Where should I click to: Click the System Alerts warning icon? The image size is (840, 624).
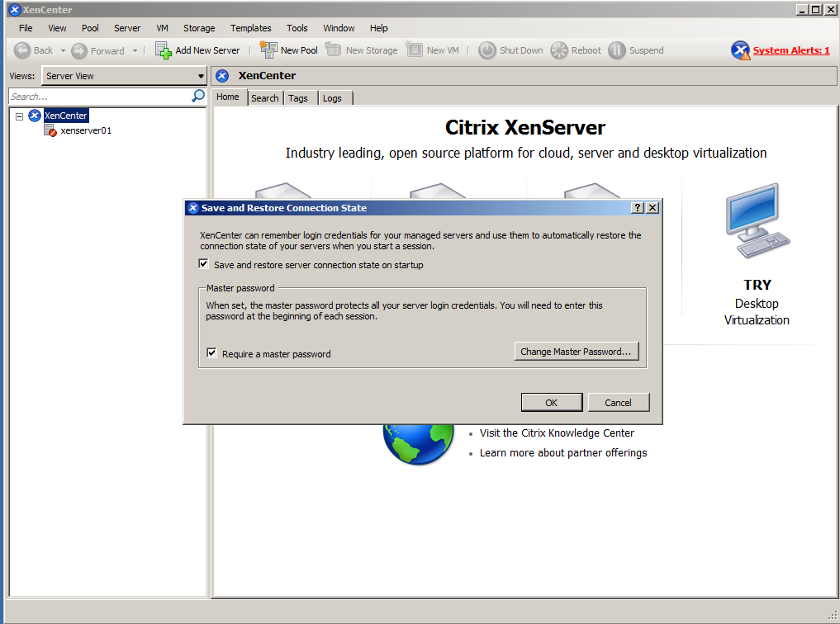tap(740, 50)
